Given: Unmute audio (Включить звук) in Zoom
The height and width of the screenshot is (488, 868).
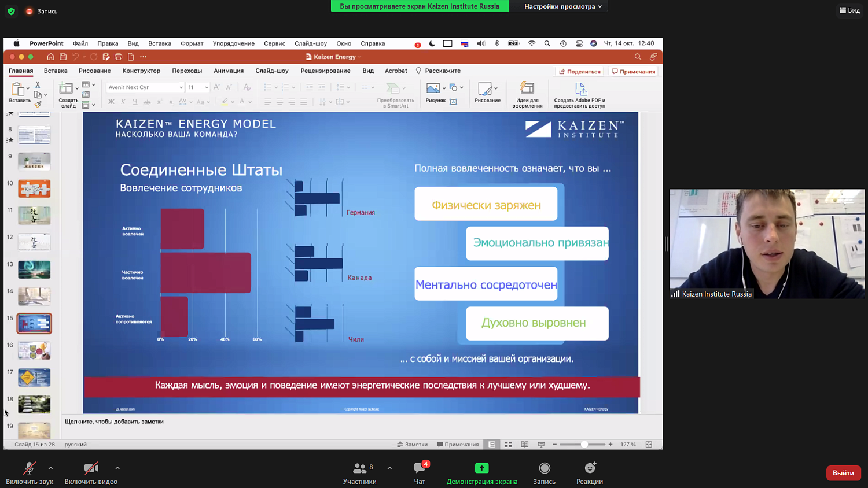Looking at the screenshot, I should pos(30,473).
